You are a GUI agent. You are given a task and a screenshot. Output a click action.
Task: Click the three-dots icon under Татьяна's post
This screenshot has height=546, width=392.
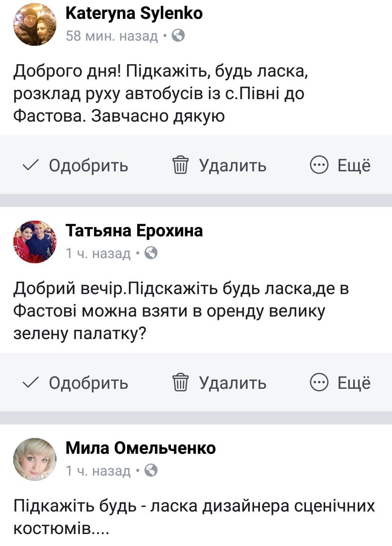(319, 383)
